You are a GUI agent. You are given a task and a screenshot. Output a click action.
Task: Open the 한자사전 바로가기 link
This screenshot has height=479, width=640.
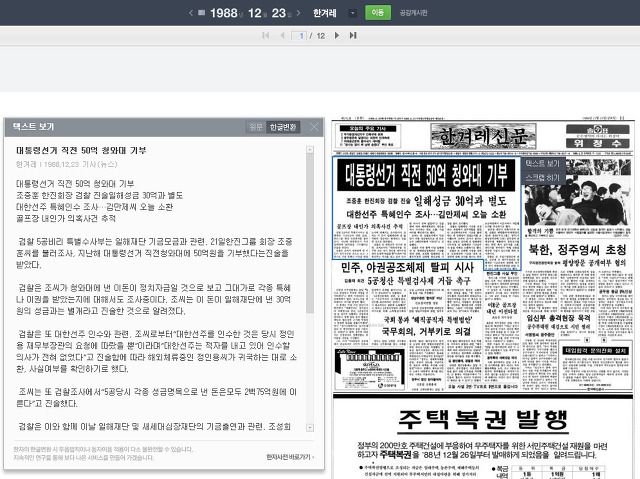pos(290,457)
